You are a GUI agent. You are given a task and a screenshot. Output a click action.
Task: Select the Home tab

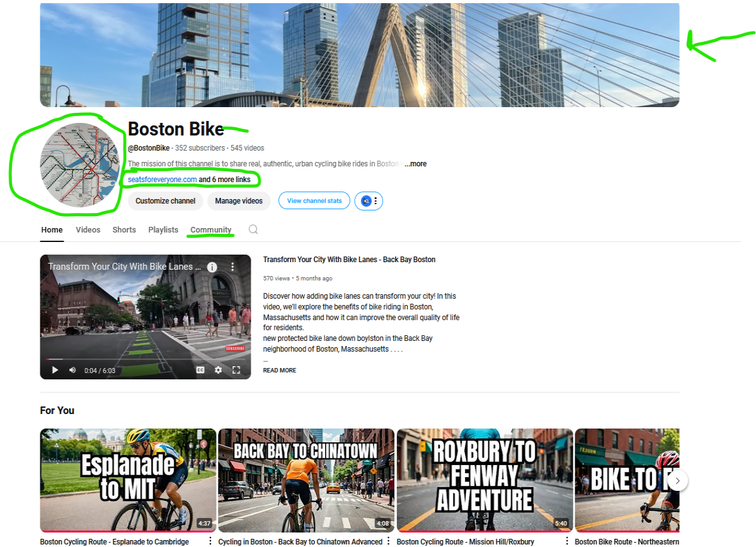pyautogui.click(x=52, y=230)
